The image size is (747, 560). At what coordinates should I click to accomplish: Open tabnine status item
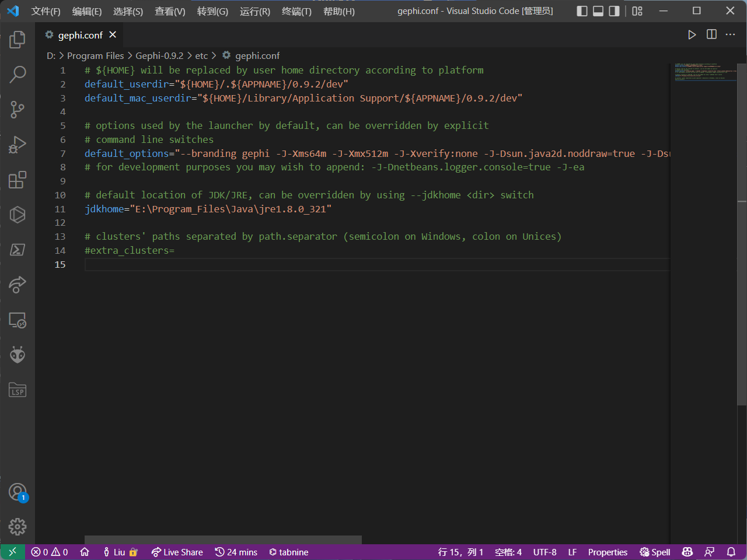[x=288, y=552]
